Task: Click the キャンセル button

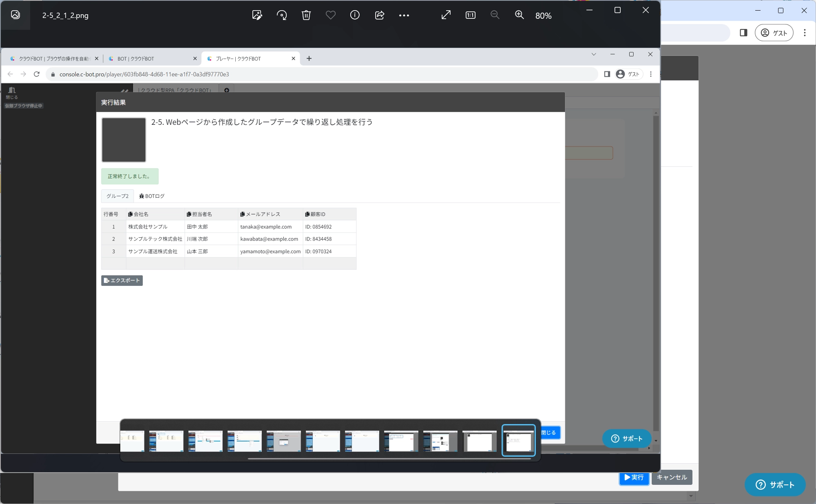Action: point(672,477)
